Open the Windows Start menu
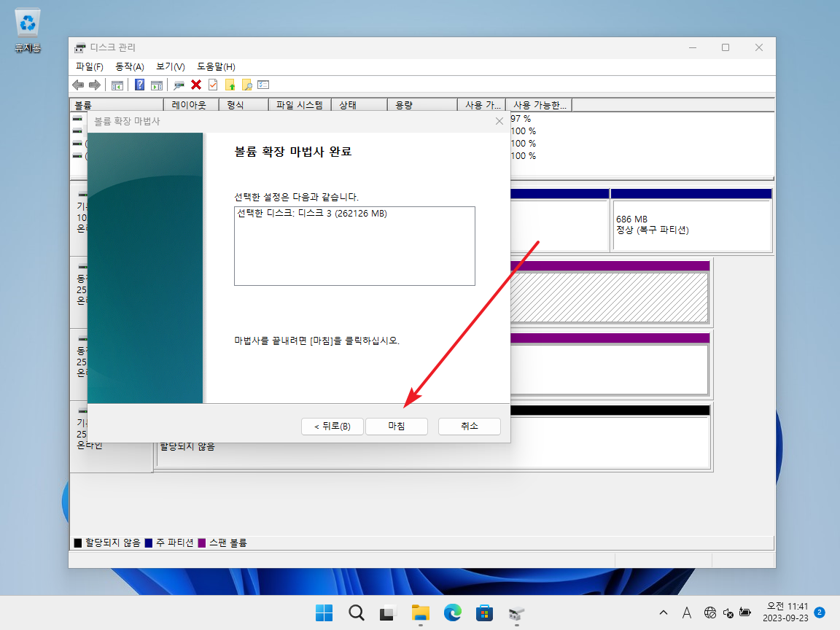Viewport: 840px width, 630px height. pos(324,612)
